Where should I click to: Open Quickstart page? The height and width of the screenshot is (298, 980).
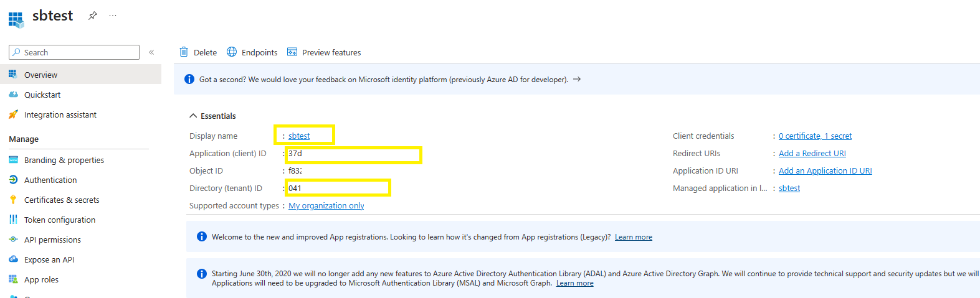pyautogui.click(x=42, y=95)
